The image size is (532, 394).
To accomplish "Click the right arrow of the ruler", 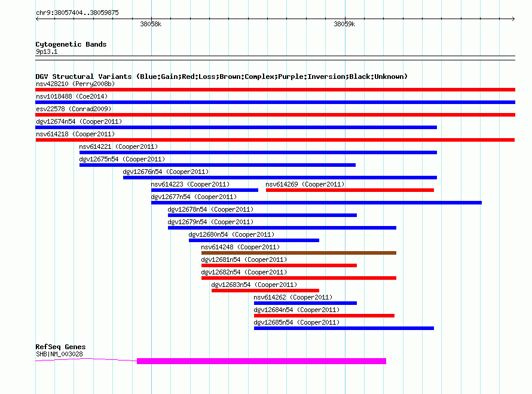I will 513,19.
